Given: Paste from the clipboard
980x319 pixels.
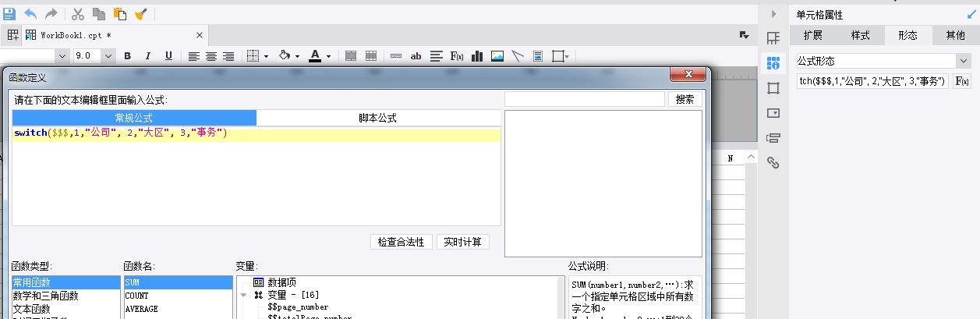Looking at the screenshot, I should coord(120,13).
